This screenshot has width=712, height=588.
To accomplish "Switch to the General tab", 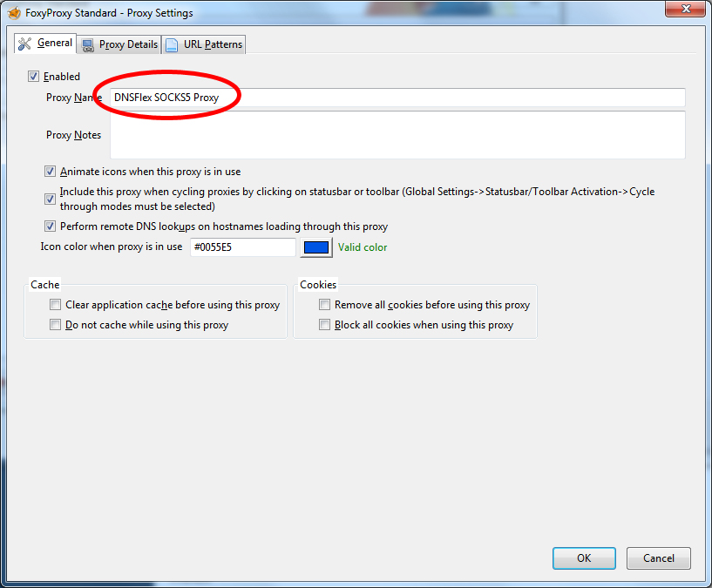I will click(45, 44).
